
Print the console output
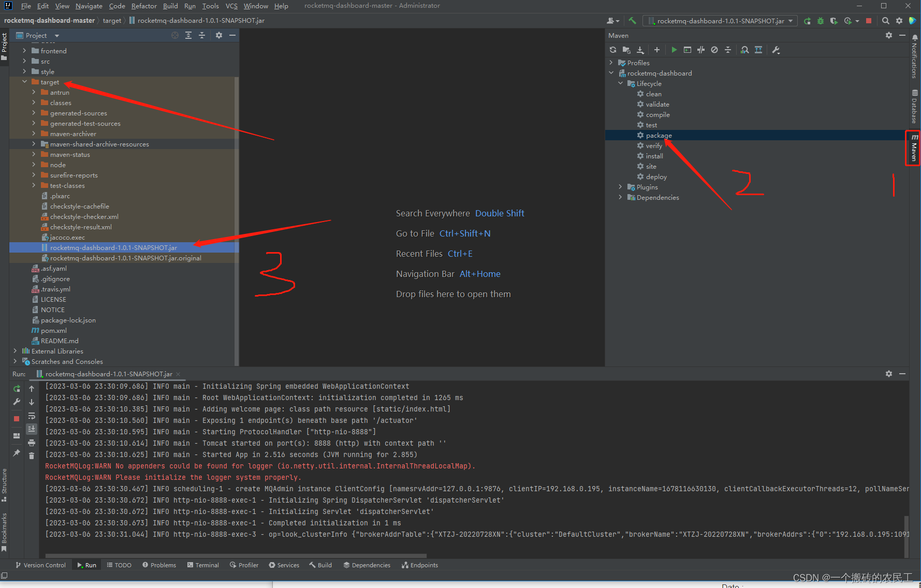point(32,443)
